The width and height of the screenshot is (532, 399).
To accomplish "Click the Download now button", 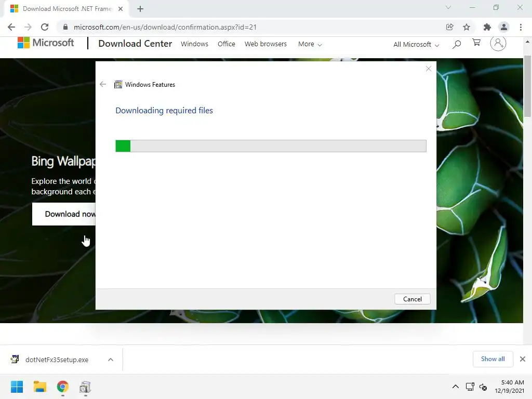I will coord(64,214).
